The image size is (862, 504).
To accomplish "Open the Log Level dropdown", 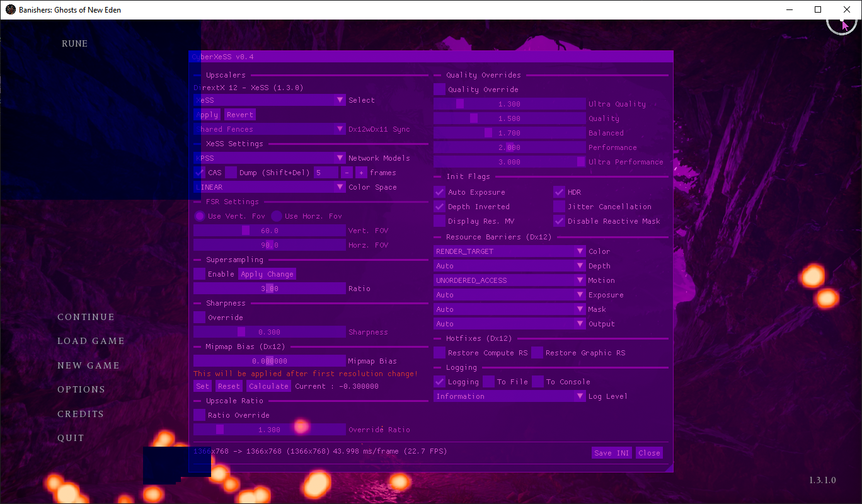I will point(510,396).
